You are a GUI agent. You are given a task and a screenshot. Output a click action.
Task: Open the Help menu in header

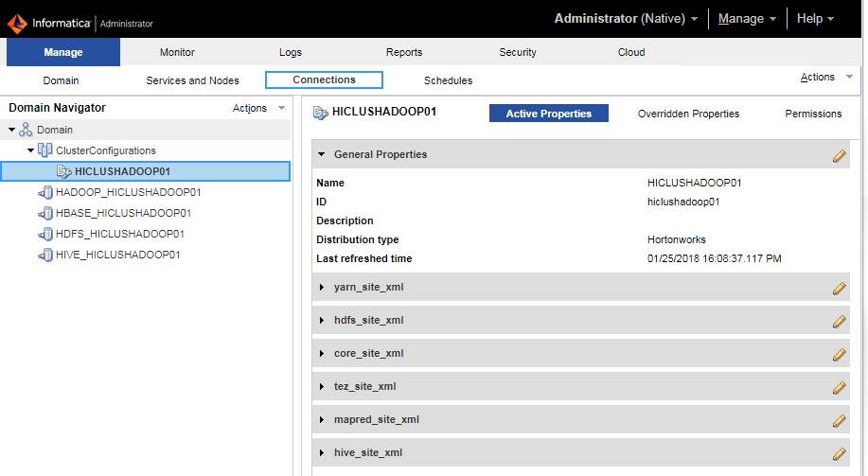click(x=815, y=19)
